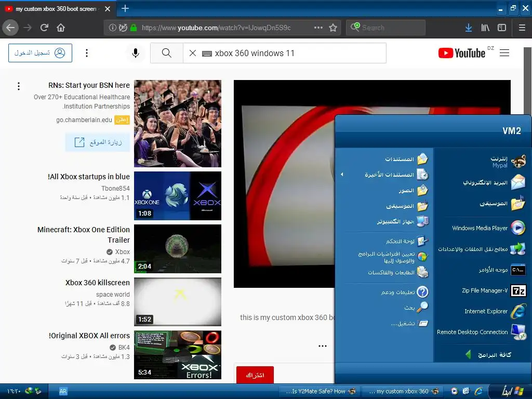Click the Tbone854 channel name

coord(115,188)
